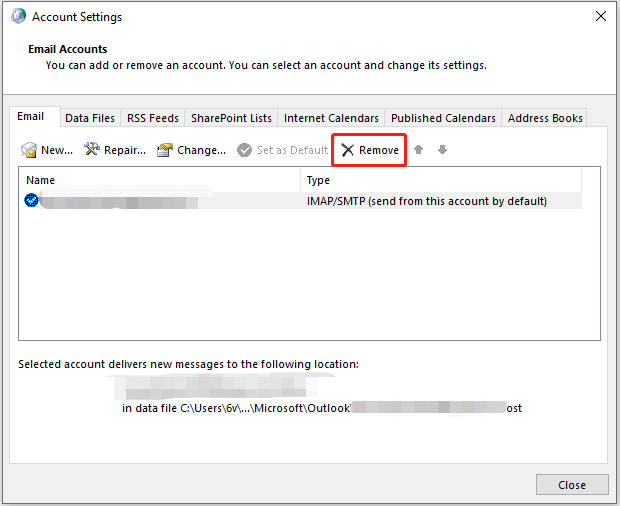Click the Change account settings icon

tap(165, 150)
